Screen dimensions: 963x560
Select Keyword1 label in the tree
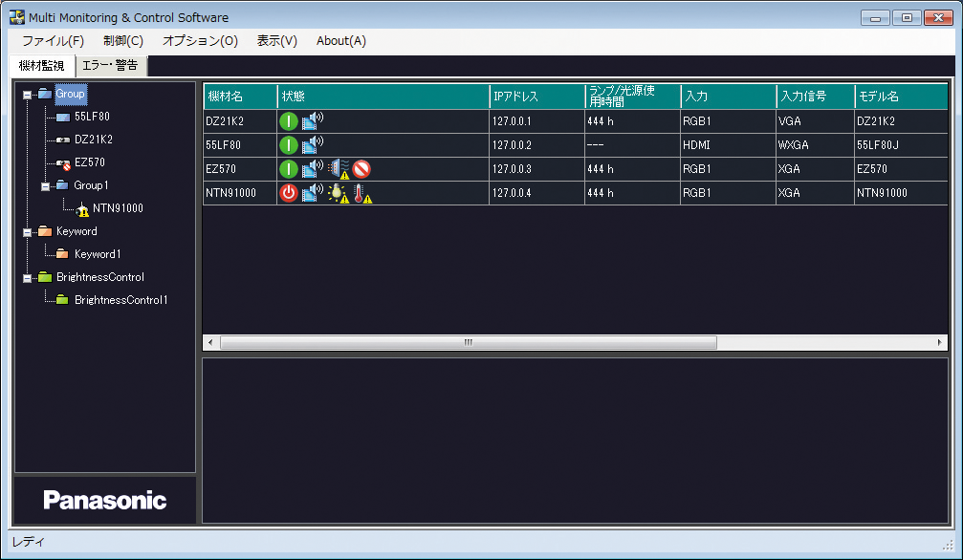point(98,254)
